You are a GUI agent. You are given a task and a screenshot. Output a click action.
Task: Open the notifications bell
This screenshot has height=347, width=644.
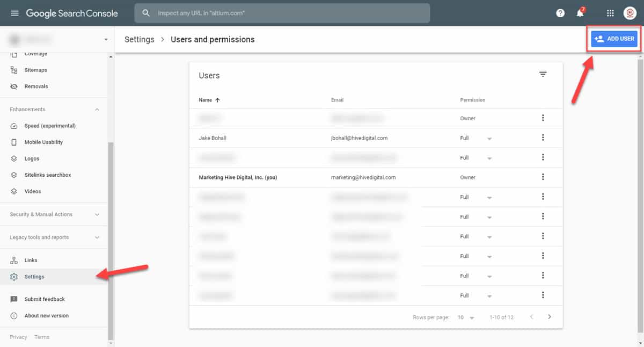(580, 13)
